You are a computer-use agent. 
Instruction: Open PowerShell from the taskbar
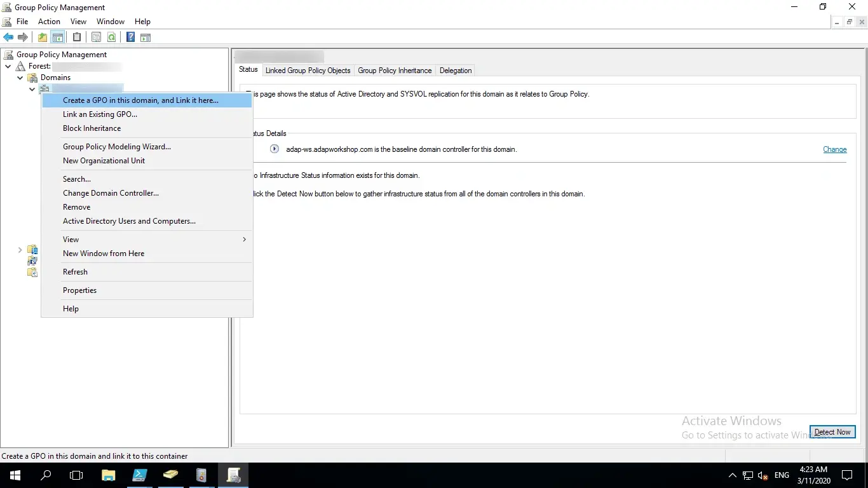point(140,475)
